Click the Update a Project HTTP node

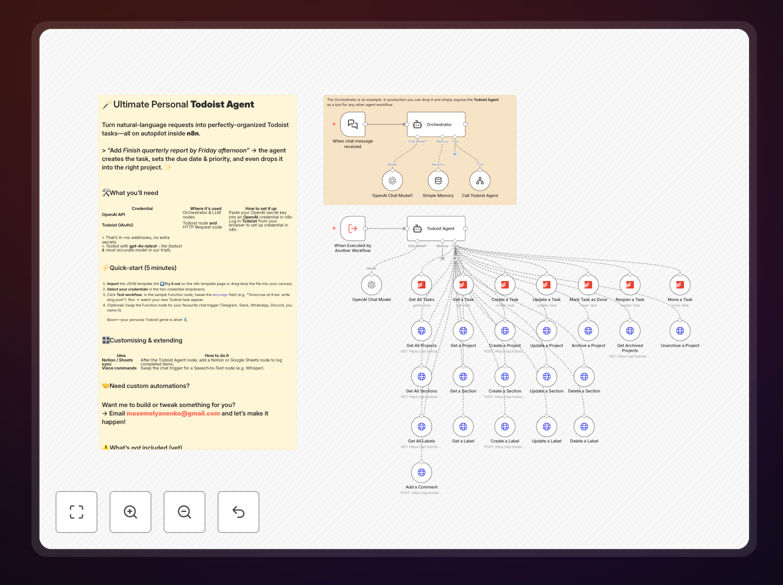pos(546,331)
